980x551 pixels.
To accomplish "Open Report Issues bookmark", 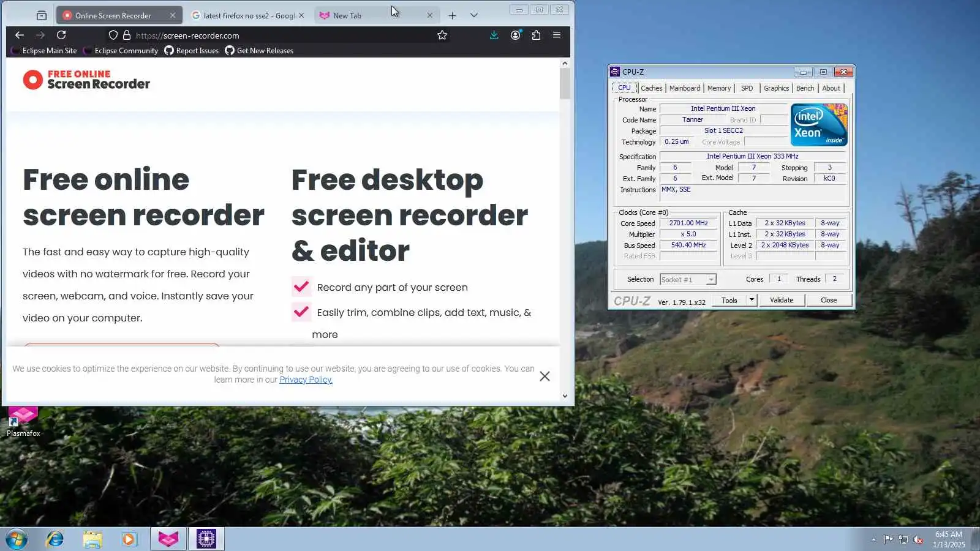I will pyautogui.click(x=192, y=51).
